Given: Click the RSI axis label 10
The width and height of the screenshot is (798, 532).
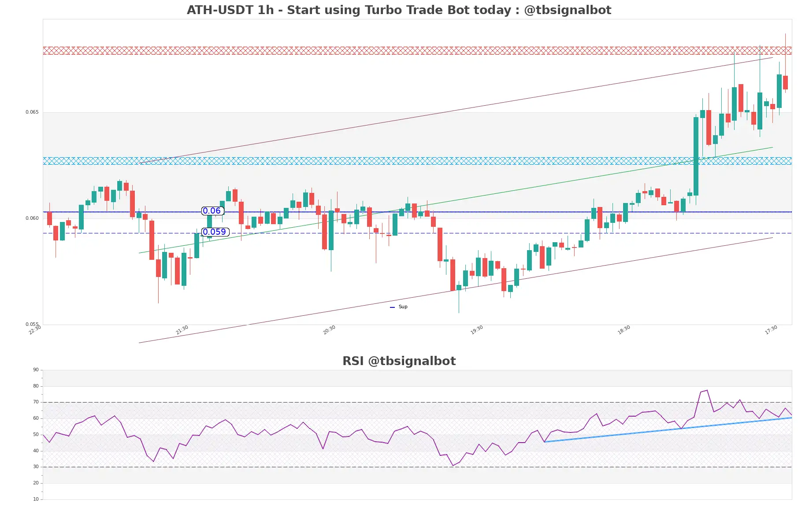Looking at the screenshot, I should pyautogui.click(x=36, y=499).
